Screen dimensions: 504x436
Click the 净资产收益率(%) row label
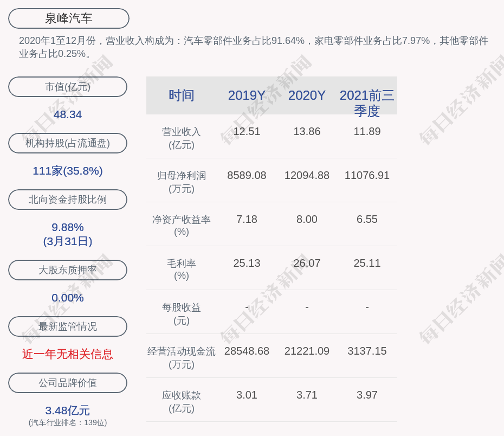pos(182,226)
